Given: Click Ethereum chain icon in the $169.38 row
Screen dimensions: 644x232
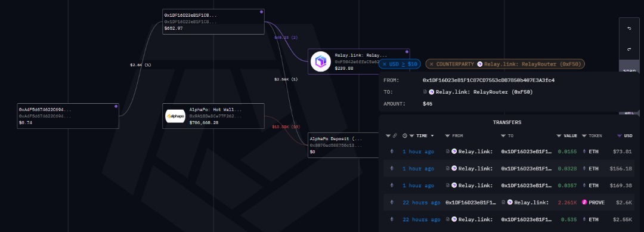Looking at the screenshot, I should point(391,185).
